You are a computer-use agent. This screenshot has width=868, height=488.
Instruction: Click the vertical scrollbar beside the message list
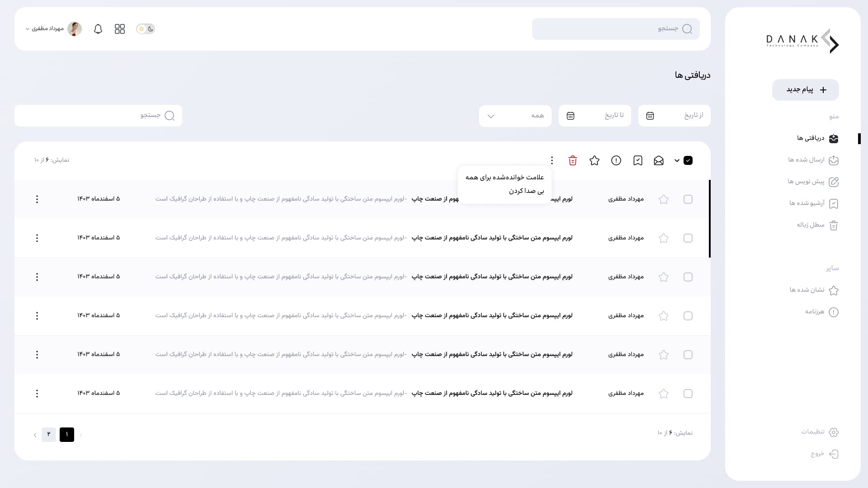click(709, 219)
